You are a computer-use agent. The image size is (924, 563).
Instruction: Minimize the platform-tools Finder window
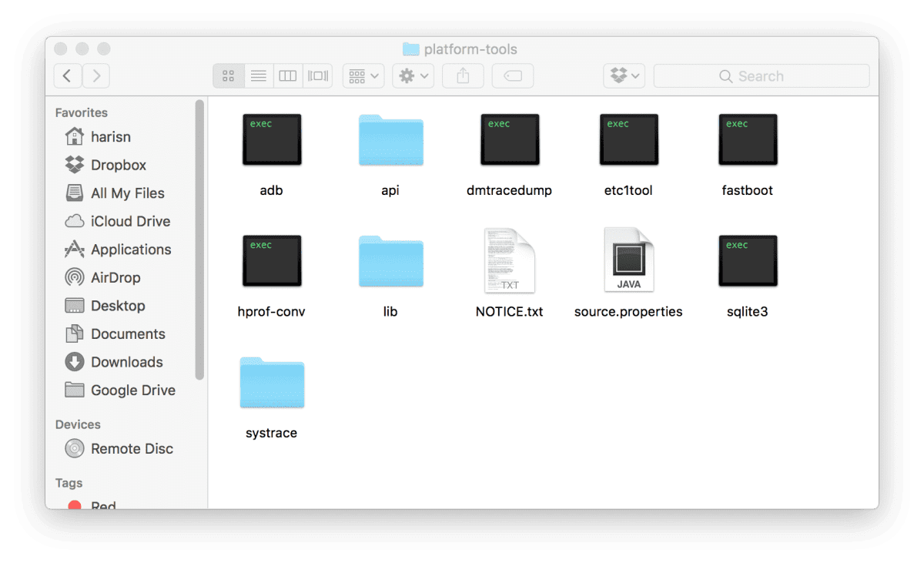[x=82, y=49]
